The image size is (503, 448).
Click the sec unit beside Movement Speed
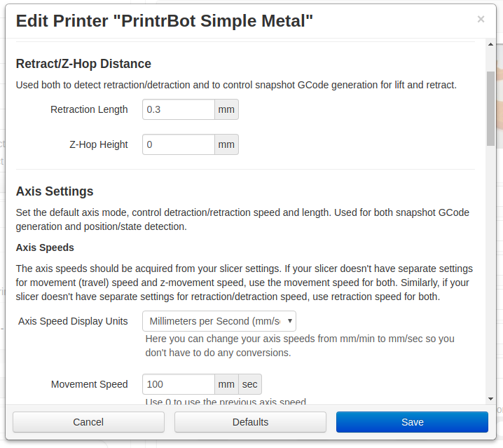pos(250,384)
